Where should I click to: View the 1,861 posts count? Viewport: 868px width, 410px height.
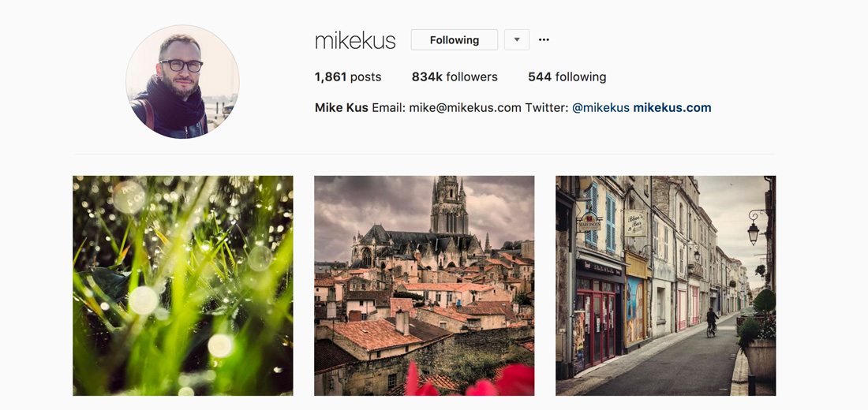(x=348, y=77)
